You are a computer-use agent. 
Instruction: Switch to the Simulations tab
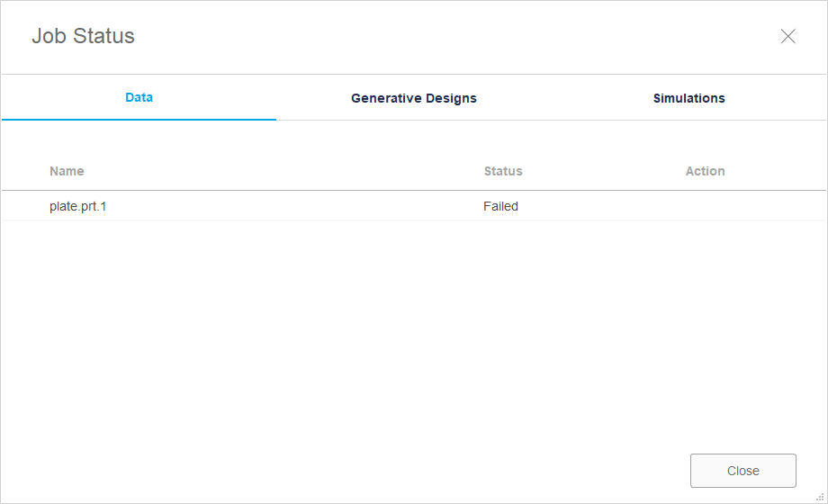pos(688,98)
